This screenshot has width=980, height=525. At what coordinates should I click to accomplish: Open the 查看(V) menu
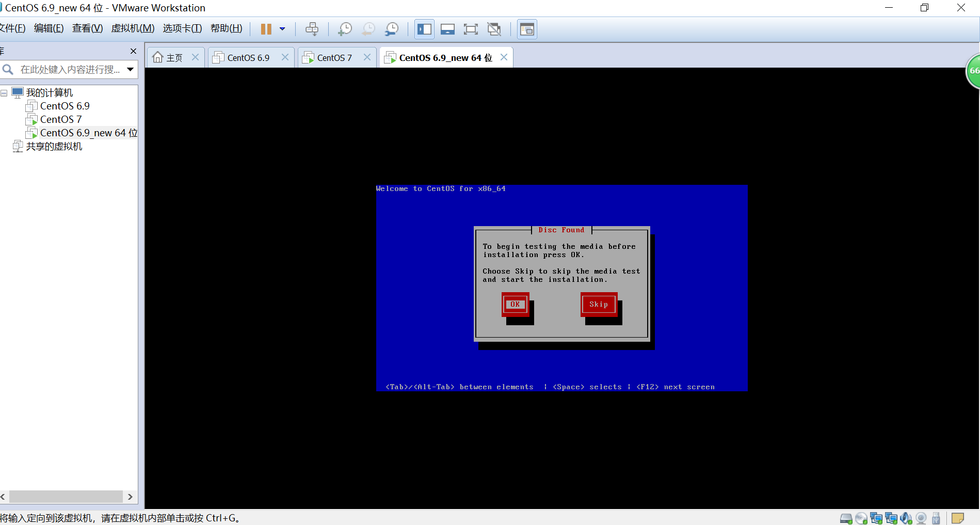87,28
